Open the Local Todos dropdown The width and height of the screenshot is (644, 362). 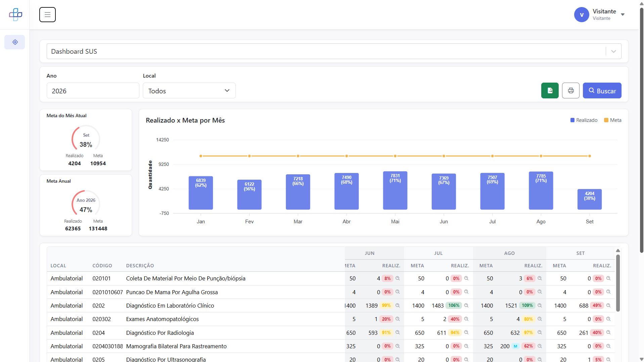point(189,91)
